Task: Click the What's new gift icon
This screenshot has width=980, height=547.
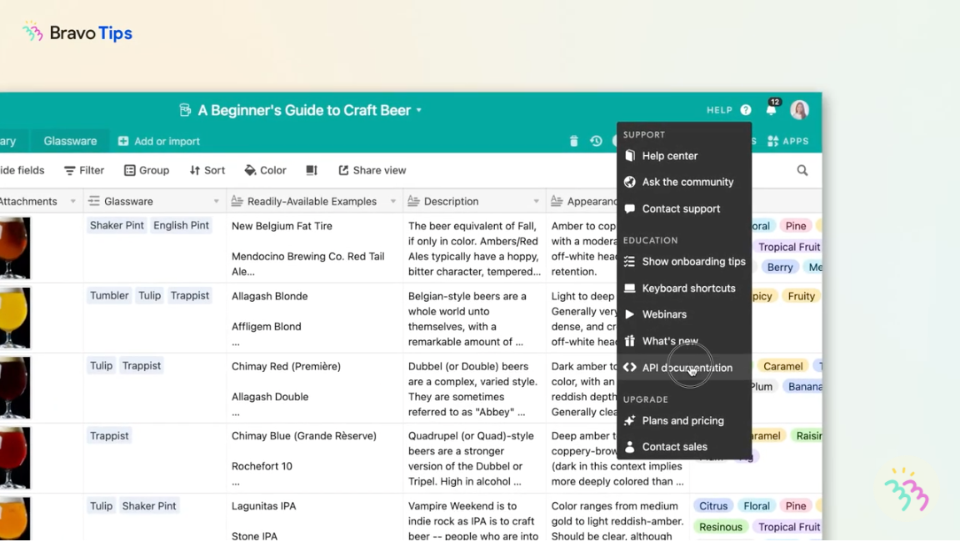Action: pyautogui.click(x=630, y=341)
